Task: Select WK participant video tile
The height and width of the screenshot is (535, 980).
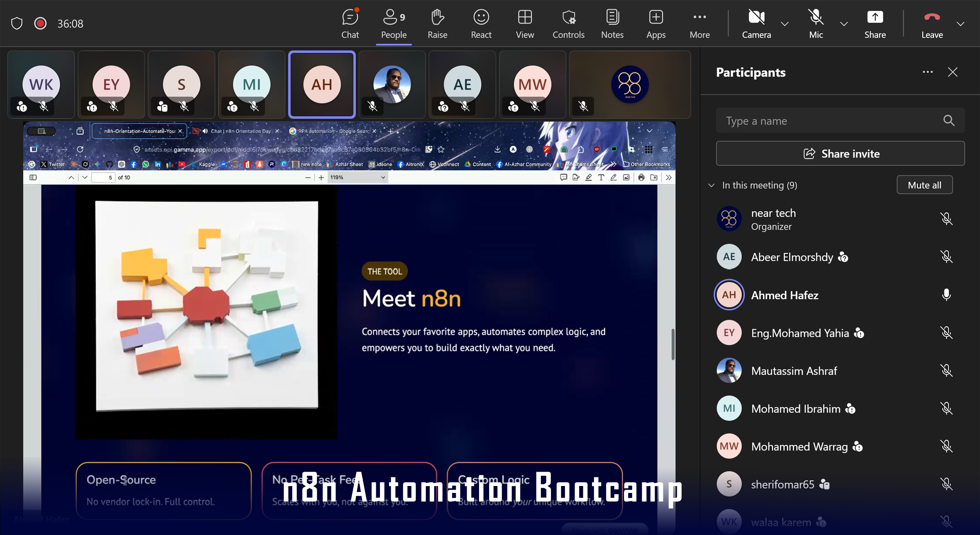Action: (x=41, y=84)
